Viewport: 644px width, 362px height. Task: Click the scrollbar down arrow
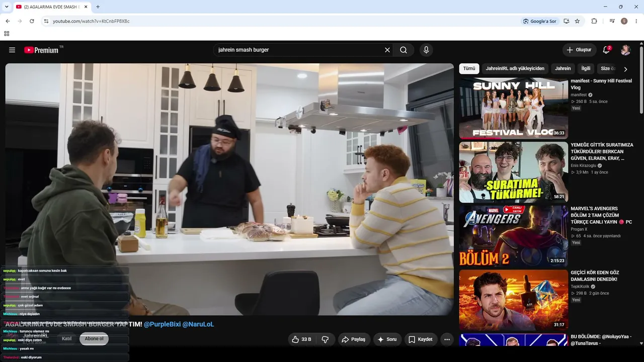click(641, 343)
